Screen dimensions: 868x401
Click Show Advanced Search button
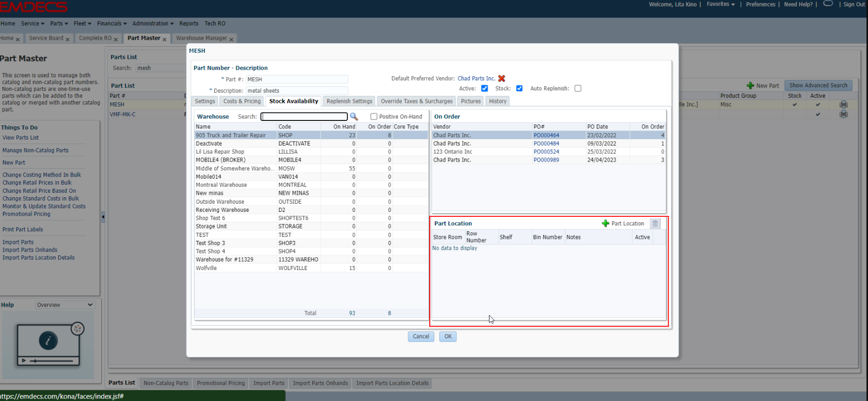818,85
